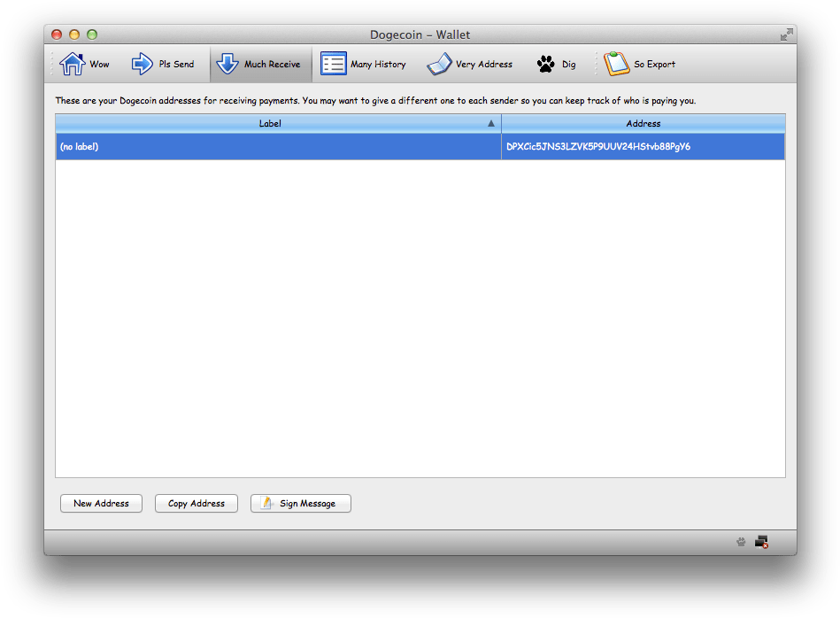Click the Copy Address button

pos(197,504)
